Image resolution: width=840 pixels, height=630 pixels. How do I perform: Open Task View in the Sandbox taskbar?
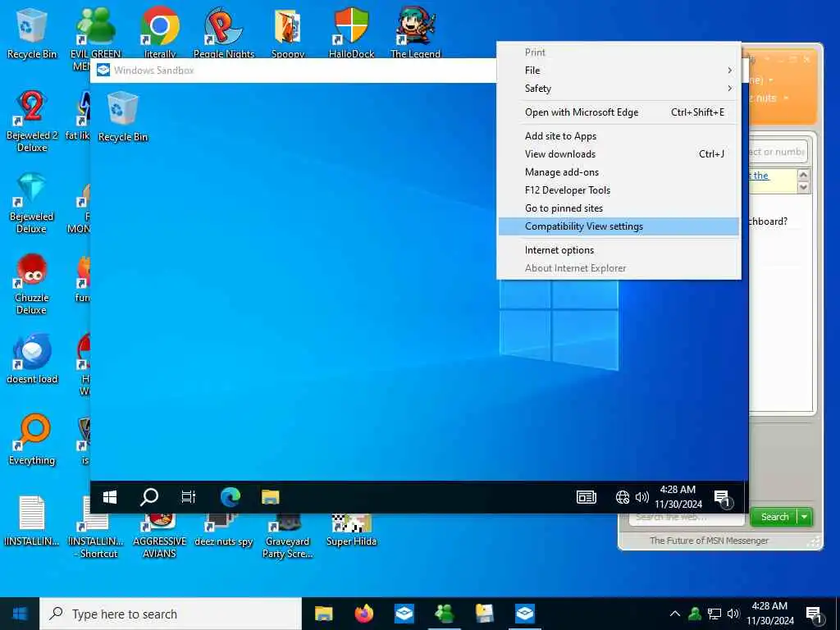(x=189, y=497)
